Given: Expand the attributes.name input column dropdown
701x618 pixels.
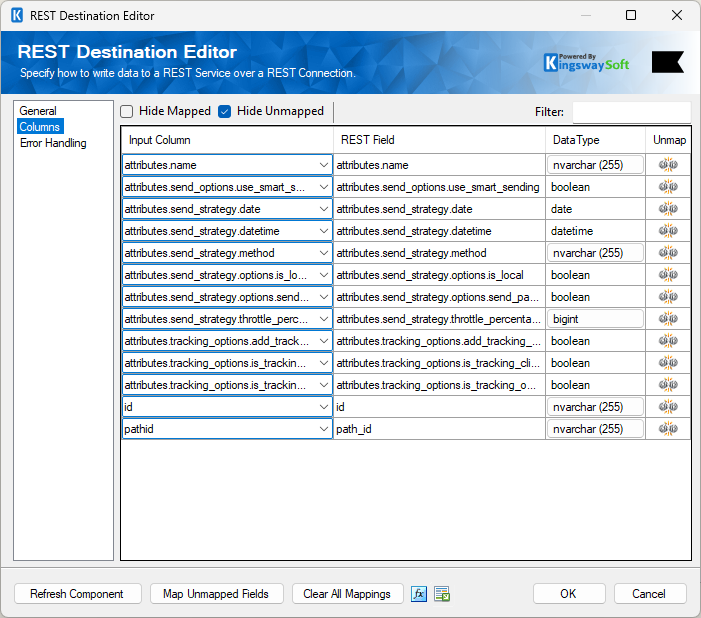Looking at the screenshot, I should point(323,165).
